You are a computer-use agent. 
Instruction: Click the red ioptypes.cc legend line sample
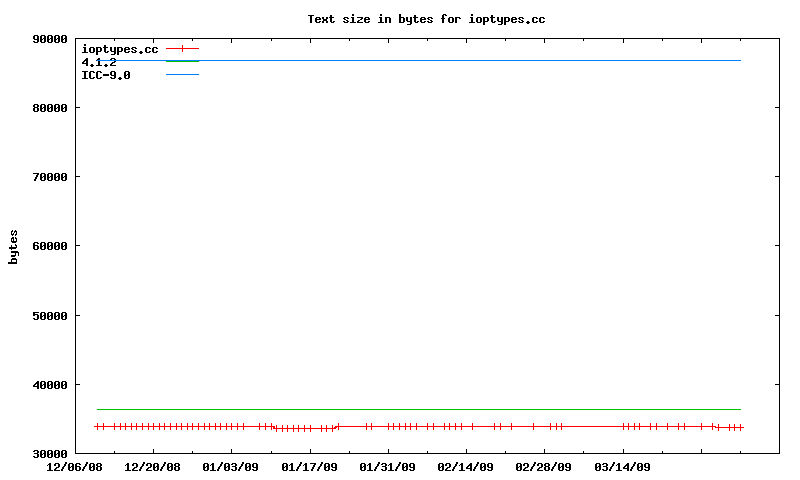coord(182,48)
